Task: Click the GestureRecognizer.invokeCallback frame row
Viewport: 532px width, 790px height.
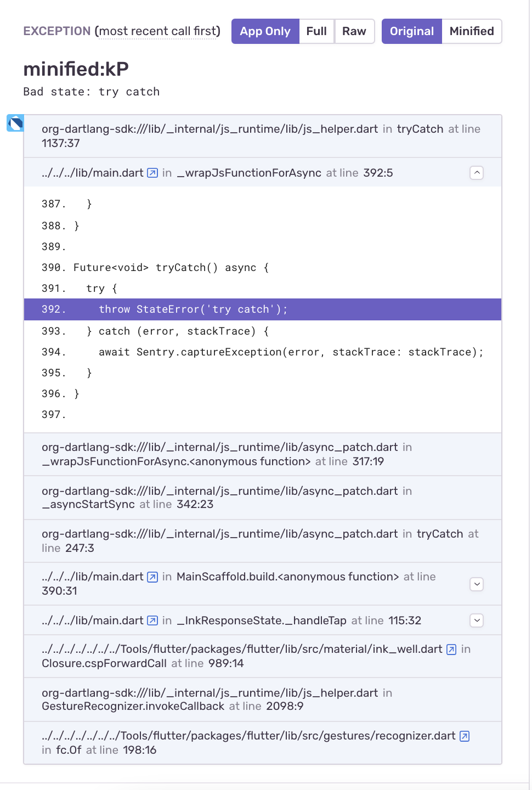Action: 263,699
